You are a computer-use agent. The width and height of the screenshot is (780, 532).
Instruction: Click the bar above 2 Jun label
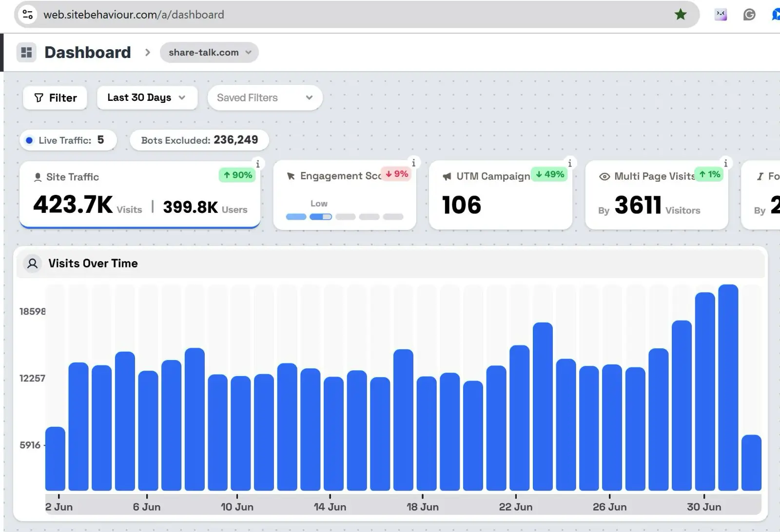click(x=55, y=458)
